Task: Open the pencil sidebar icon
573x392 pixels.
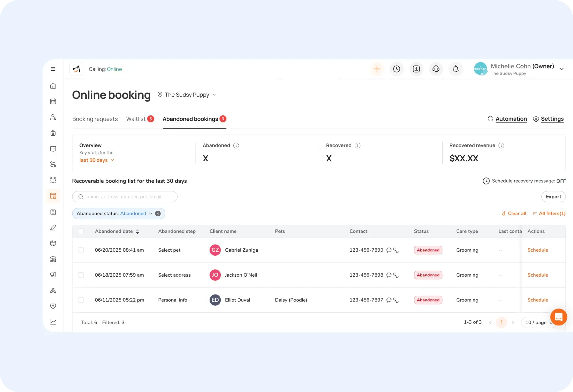Action: click(53, 228)
